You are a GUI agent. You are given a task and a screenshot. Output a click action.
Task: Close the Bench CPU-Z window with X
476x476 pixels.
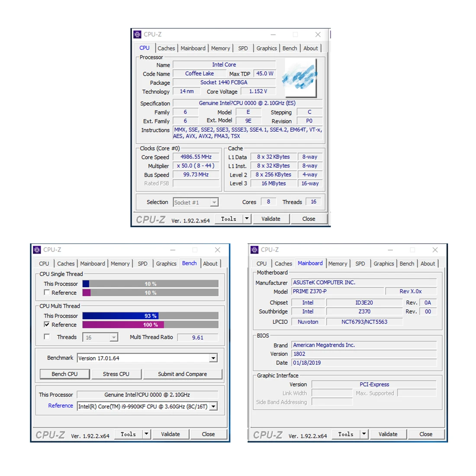point(217,250)
